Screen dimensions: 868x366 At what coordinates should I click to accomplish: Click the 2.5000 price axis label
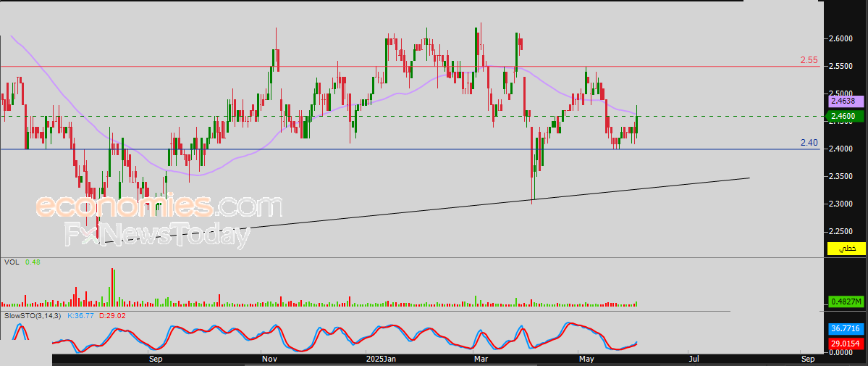click(840, 93)
